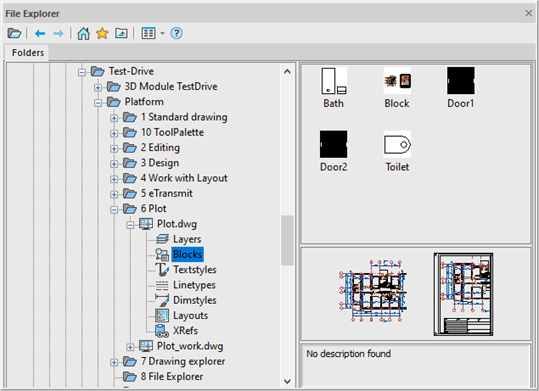Open Help with the question mark icon
The image size is (539, 391).
pos(176,33)
